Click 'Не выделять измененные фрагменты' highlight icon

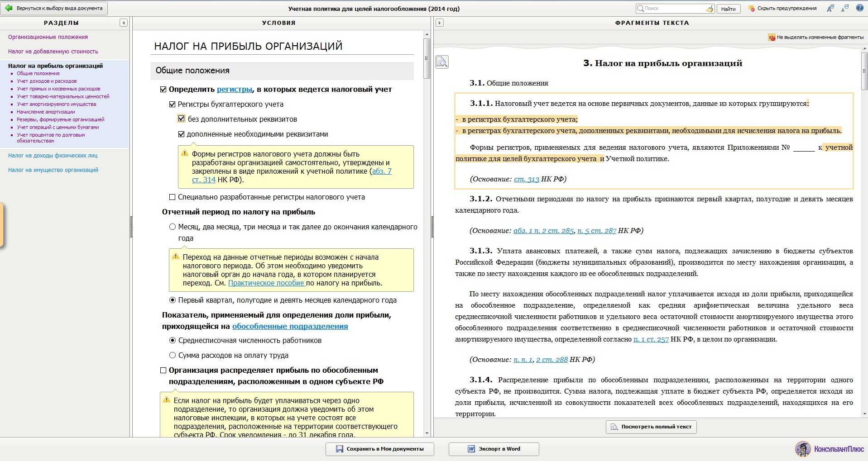click(772, 38)
